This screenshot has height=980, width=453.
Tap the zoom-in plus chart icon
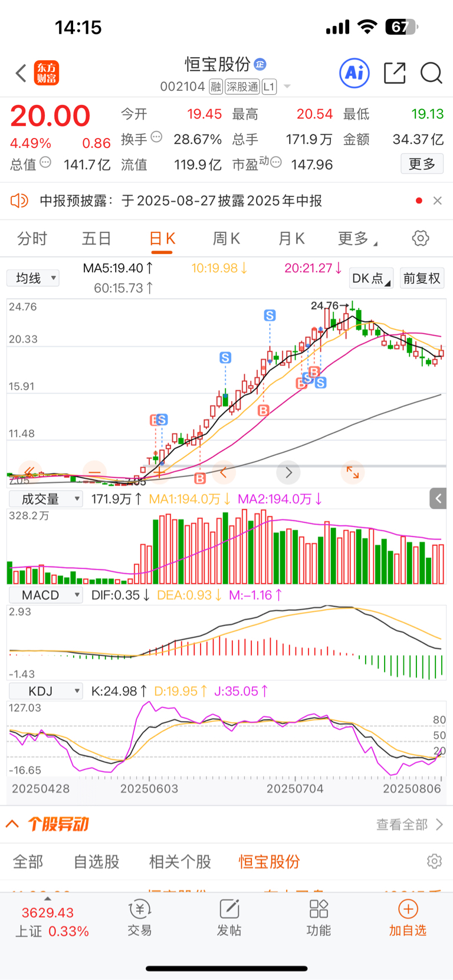[x=159, y=472]
